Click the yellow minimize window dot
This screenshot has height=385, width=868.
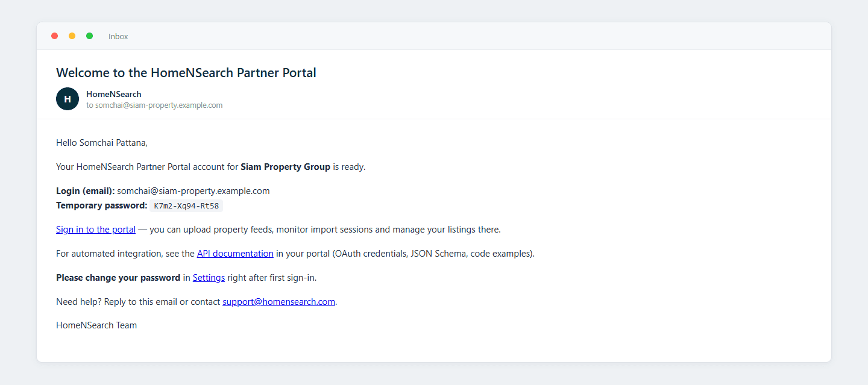(x=72, y=36)
